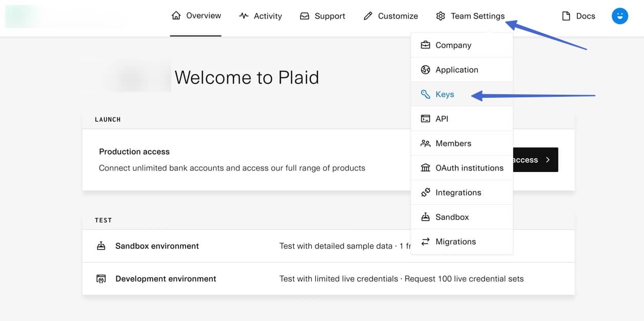Image resolution: width=644 pixels, height=321 pixels.
Task: Click the Sandbox flask icon in menu
Action: coord(426,217)
